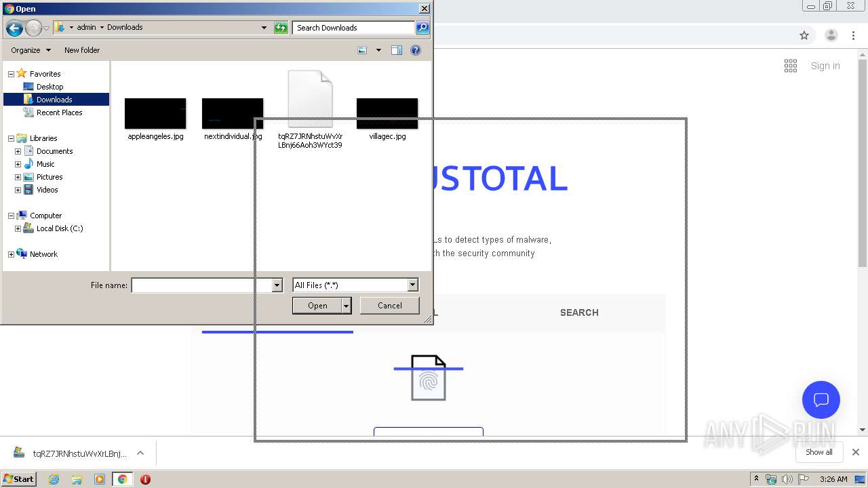This screenshot has width=868, height=488.
Task: Select Local Disk (C:) in tree
Action: [59, 228]
